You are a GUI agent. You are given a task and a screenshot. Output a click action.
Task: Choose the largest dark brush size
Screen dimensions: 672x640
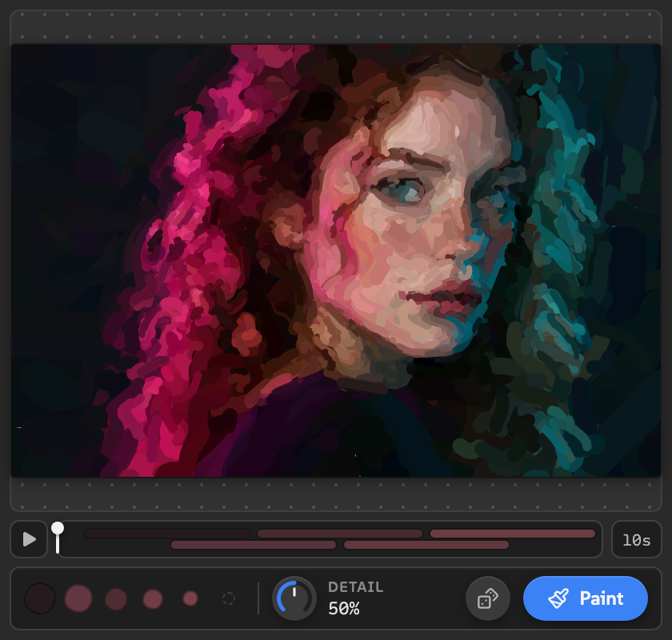point(40,598)
